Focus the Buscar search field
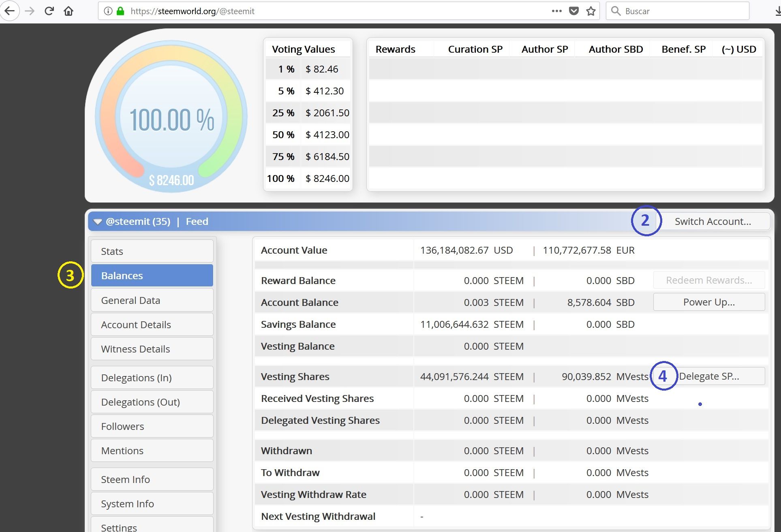 tap(677, 11)
